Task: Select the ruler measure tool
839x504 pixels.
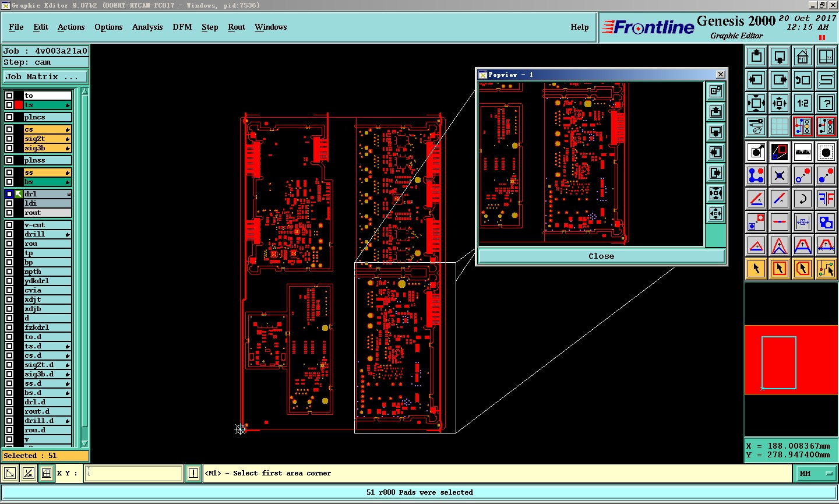Action: pos(803,152)
